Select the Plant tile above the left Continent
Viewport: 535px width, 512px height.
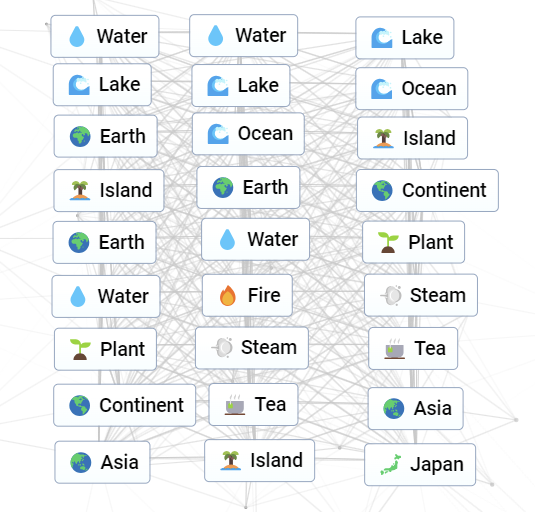(105, 349)
